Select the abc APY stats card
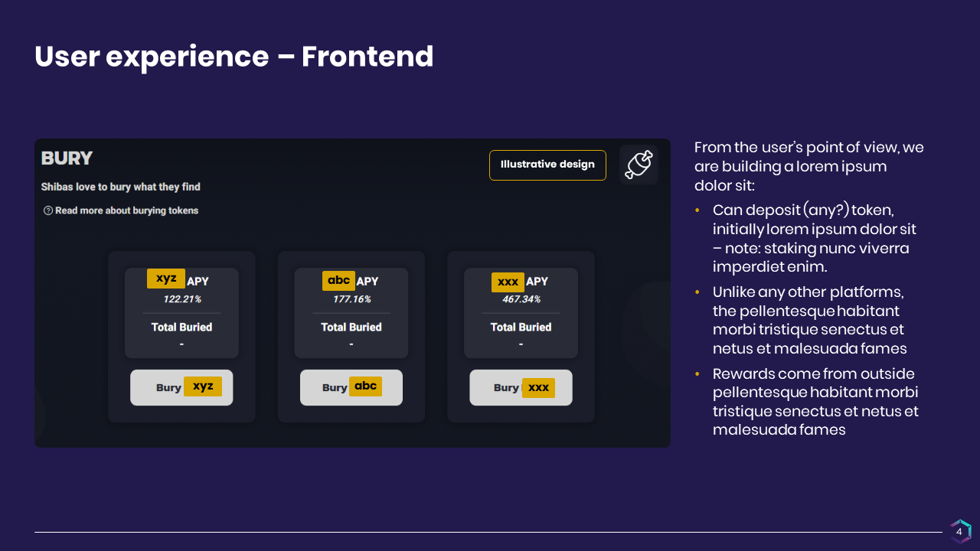 pos(351,313)
